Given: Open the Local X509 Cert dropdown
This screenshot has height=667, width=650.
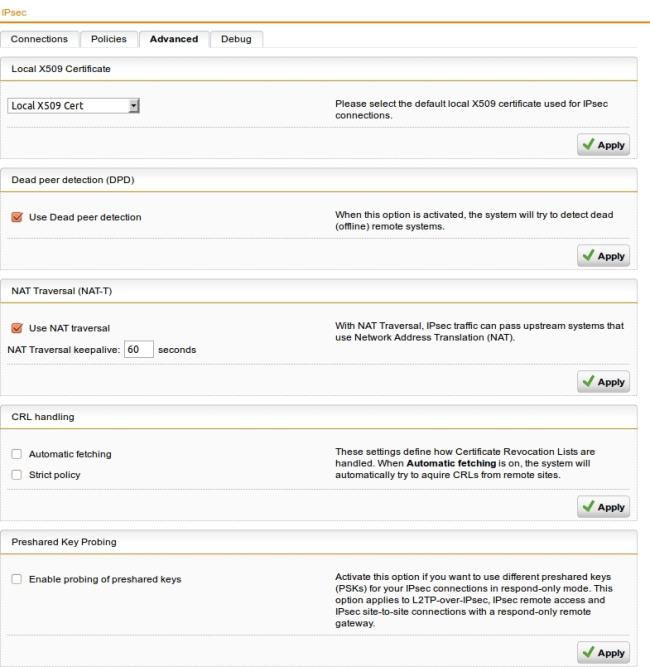Looking at the screenshot, I should [73, 105].
